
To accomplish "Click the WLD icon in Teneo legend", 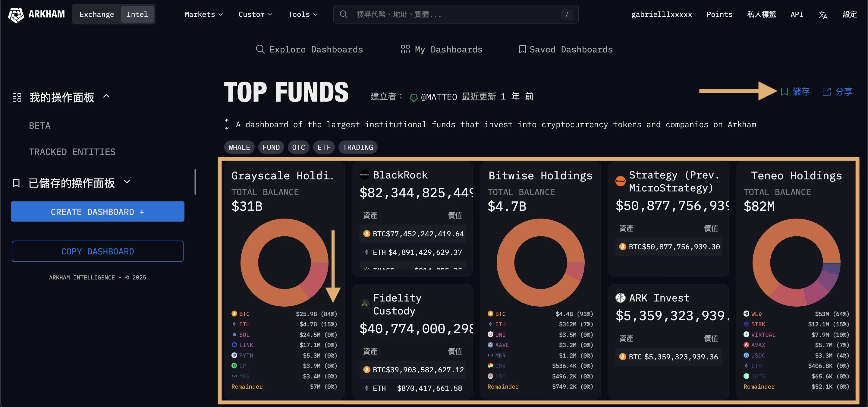I will (746, 314).
